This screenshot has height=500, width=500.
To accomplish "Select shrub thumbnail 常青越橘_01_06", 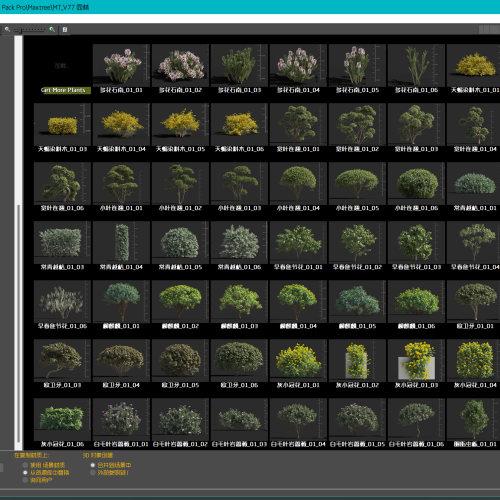I will pos(239,242).
